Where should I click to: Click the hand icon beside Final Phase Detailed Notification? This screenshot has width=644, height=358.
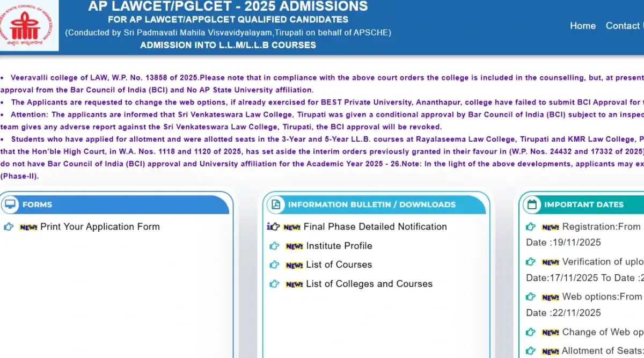pos(273,227)
